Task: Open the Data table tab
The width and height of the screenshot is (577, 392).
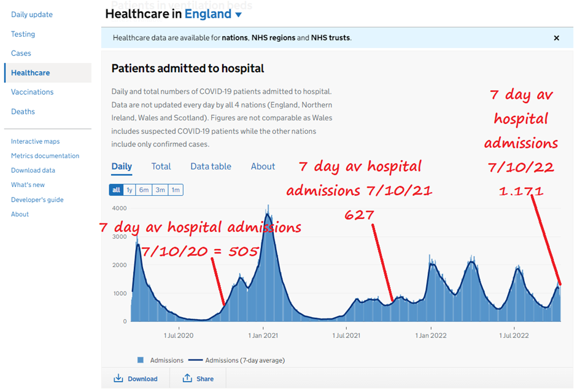Action: click(211, 166)
